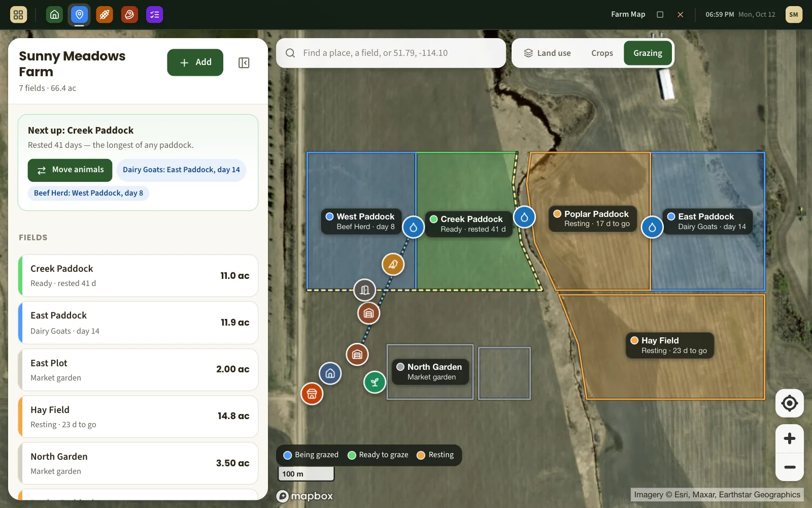The width and height of the screenshot is (812, 508).
Task: Select North Garden label on the map
Action: [x=430, y=372]
